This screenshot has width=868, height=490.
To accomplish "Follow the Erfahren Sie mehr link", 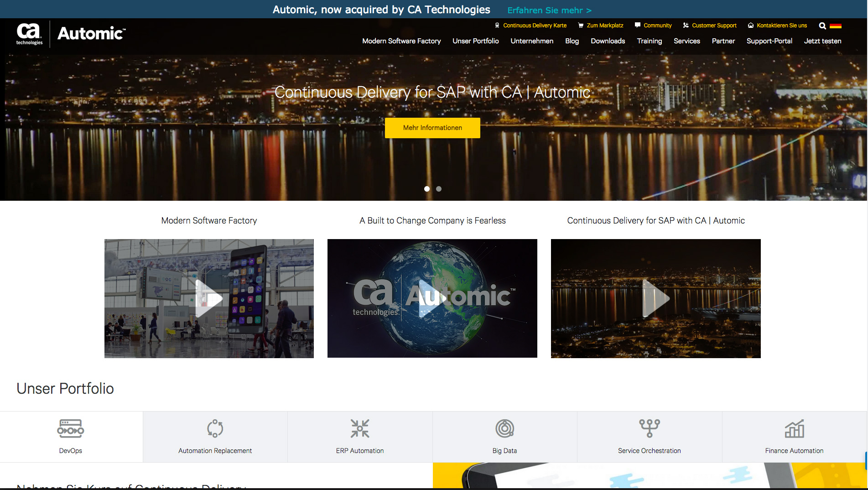I will coord(549,10).
